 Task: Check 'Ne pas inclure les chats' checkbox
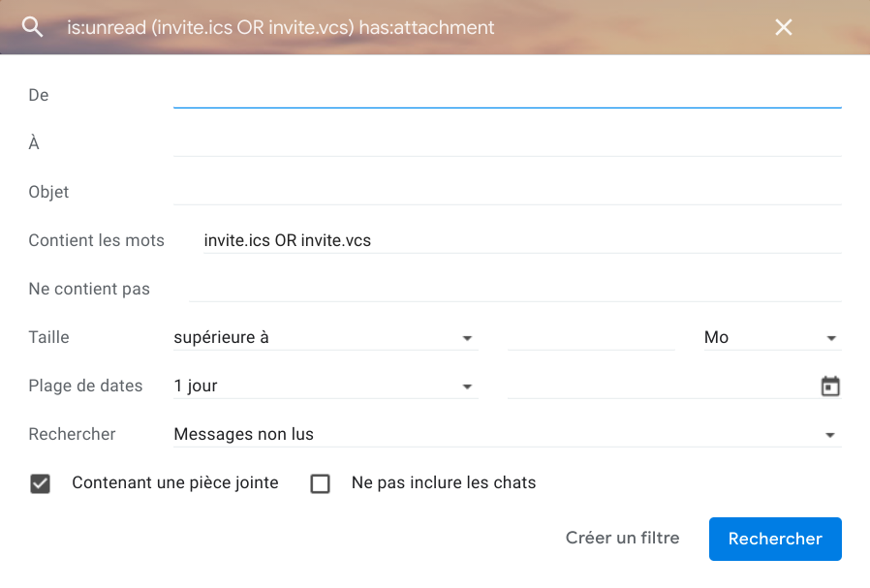click(320, 483)
